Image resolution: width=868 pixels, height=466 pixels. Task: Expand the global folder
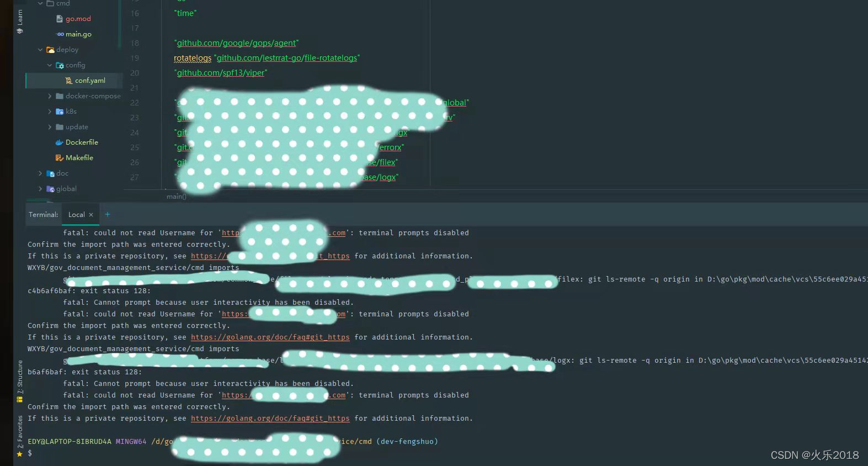point(40,189)
